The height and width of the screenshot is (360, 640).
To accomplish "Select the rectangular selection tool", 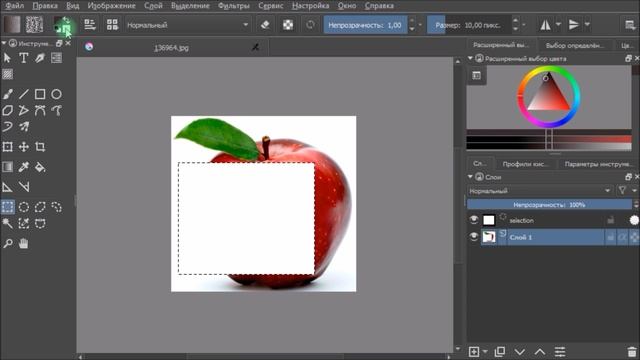I will pos(7,207).
